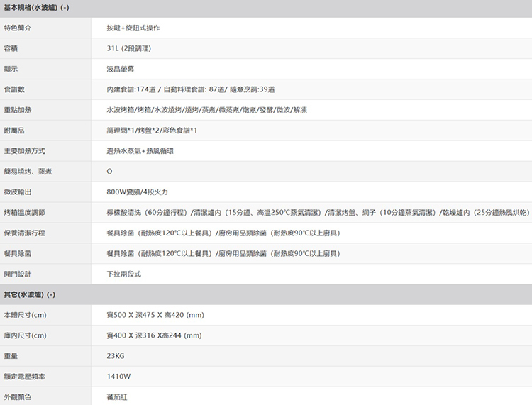Click the 蕃茄紅 exterior color value
The width and height of the screenshot is (532, 405).
click(116, 397)
